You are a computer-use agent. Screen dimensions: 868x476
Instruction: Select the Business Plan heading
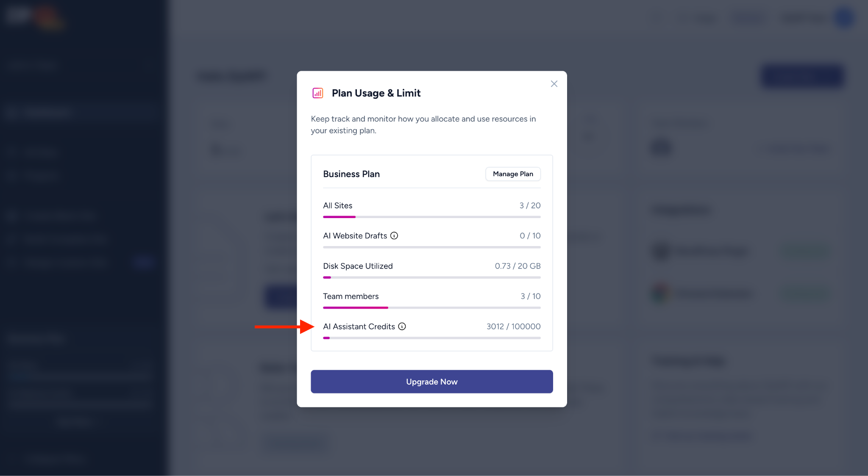351,174
